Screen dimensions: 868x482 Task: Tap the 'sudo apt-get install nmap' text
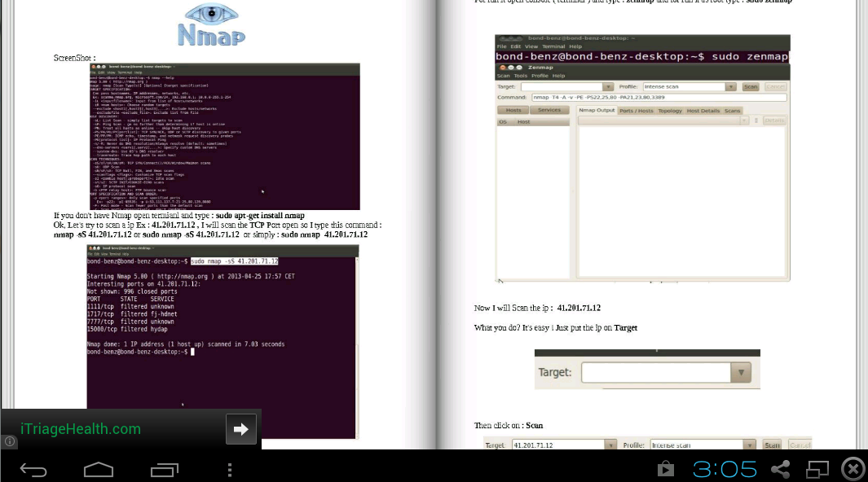coord(260,216)
